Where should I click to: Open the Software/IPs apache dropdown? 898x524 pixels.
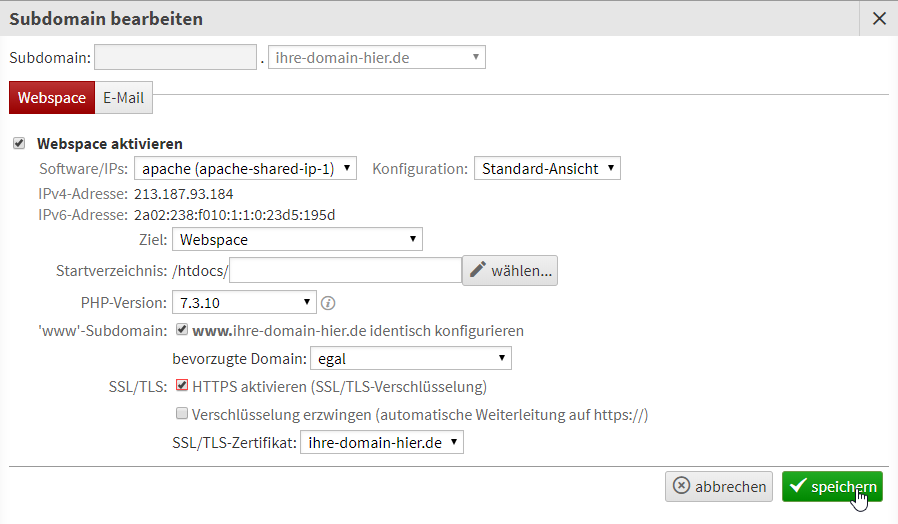tap(245, 169)
